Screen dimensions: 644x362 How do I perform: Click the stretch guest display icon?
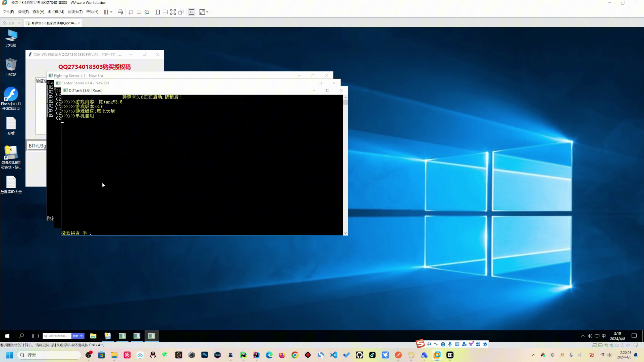(202, 12)
